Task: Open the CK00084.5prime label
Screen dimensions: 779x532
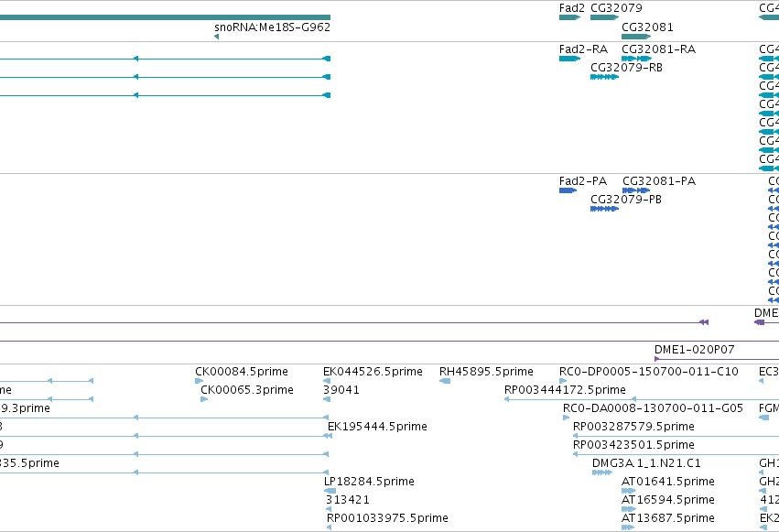Action: [x=242, y=371]
